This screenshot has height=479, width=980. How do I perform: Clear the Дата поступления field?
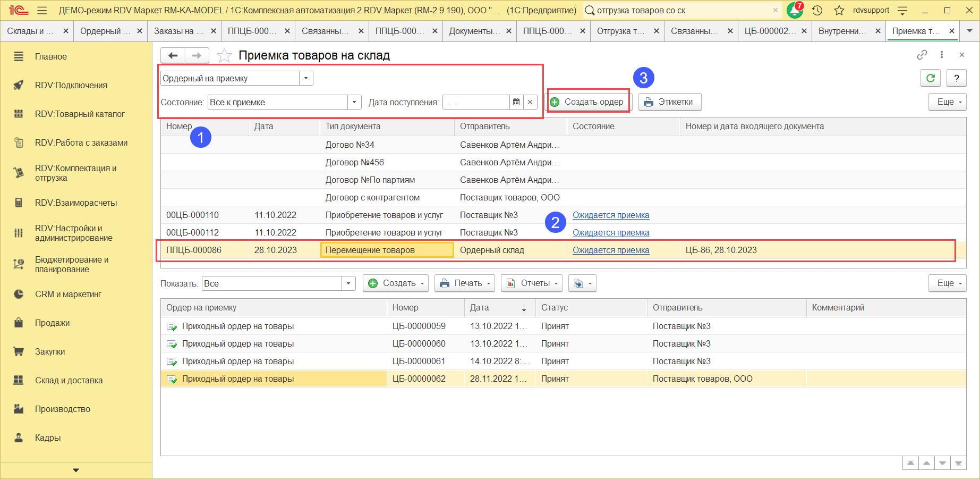click(530, 102)
